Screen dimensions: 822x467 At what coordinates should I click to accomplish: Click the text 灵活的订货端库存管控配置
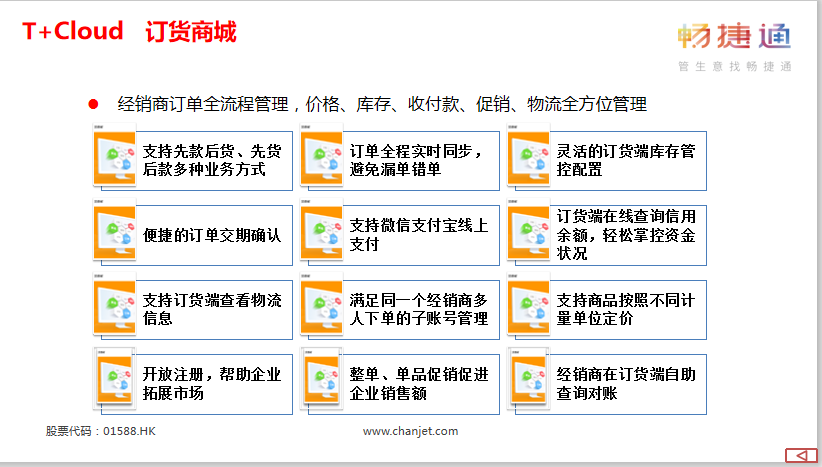(626, 160)
